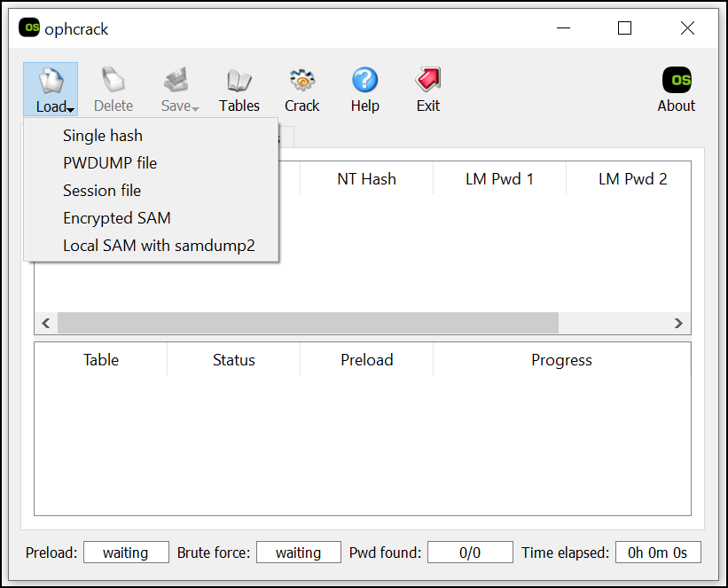The height and width of the screenshot is (588, 728).
Task: Open the Help toolbar icon
Action: point(365,90)
